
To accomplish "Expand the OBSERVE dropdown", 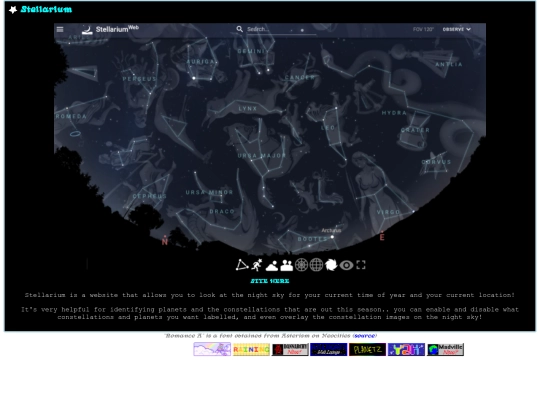I will tap(457, 30).
